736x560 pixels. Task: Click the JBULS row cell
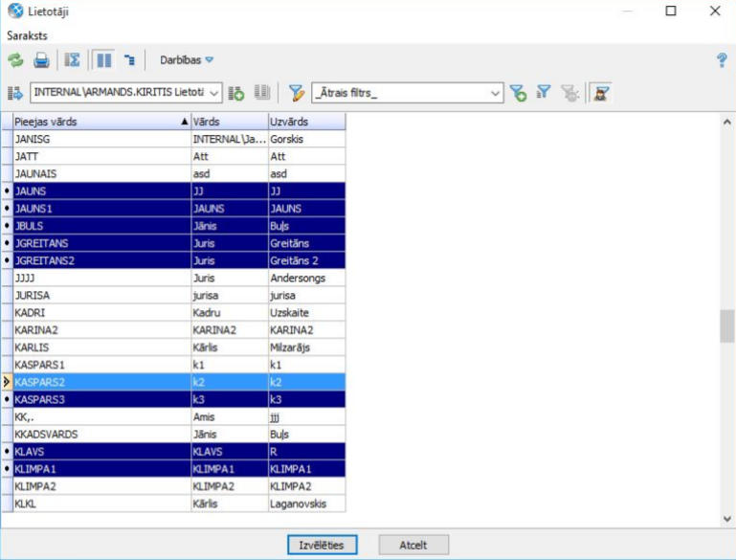click(101, 226)
